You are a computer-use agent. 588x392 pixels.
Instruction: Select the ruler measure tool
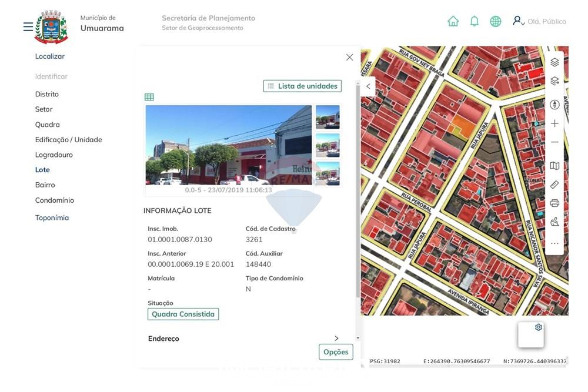click(x=554, y=185)
